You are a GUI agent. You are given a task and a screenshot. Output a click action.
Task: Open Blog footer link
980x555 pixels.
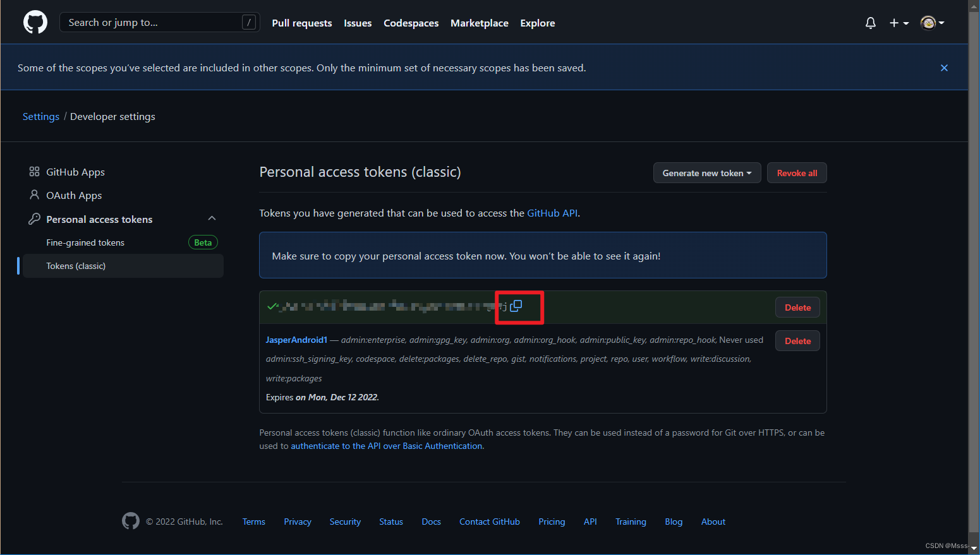click(674, 522)
